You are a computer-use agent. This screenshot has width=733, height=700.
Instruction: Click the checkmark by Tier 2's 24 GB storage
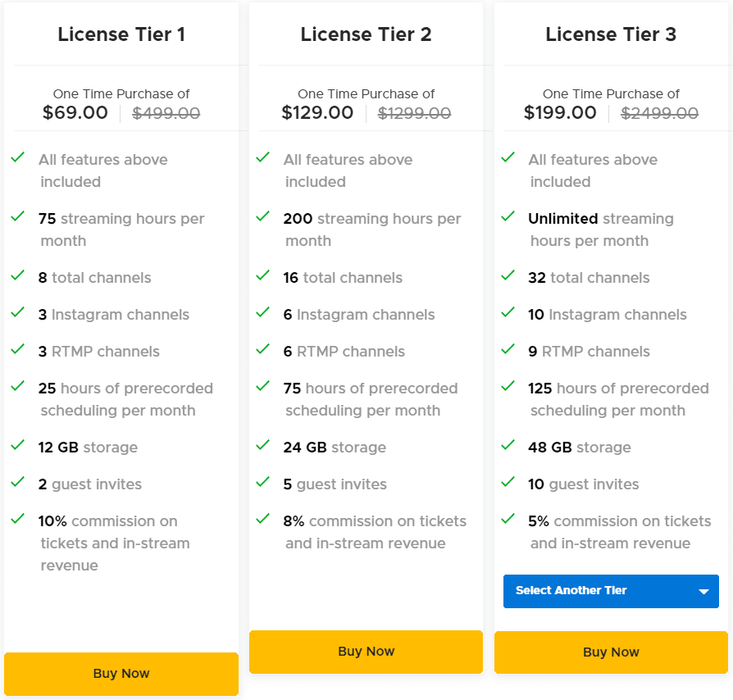262,445
